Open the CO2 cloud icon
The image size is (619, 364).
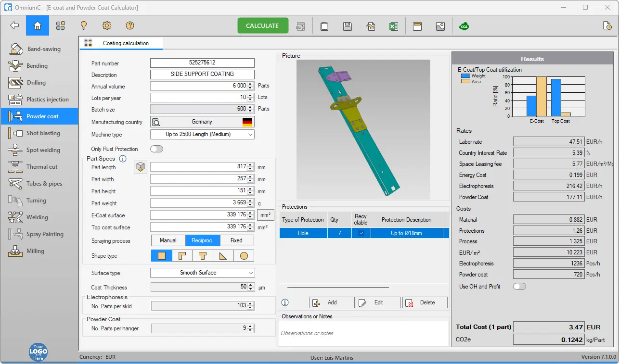pyautogui.click(x=464, y=26)
